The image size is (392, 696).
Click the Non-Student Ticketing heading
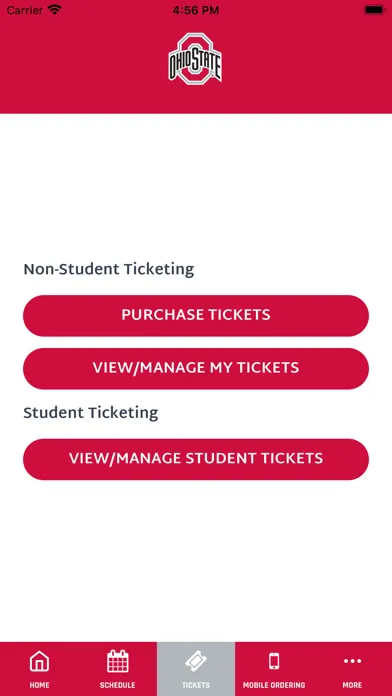[x=109, y=269]
